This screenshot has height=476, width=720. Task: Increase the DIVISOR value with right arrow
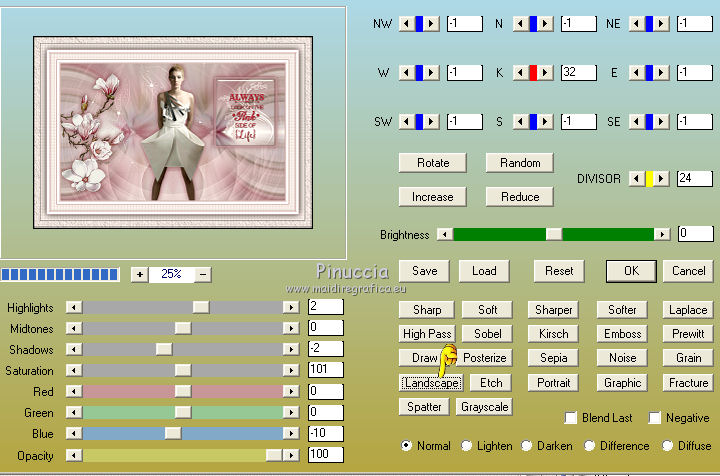[x=661, y=179]
